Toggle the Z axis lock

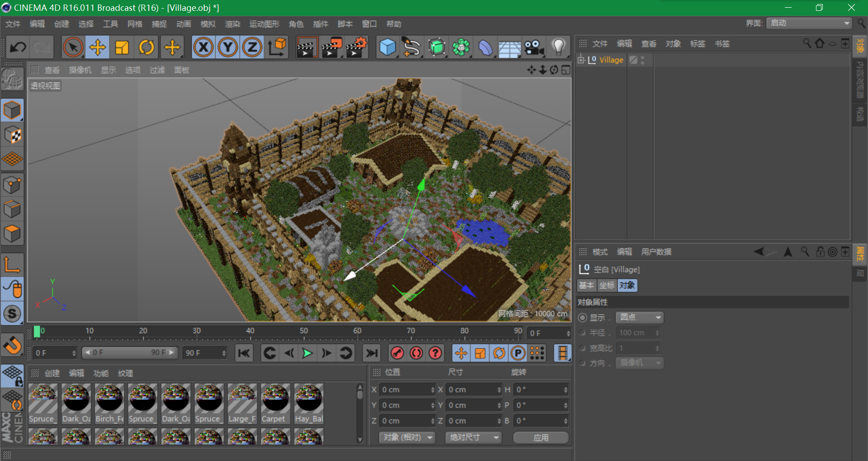pos(252,47)
